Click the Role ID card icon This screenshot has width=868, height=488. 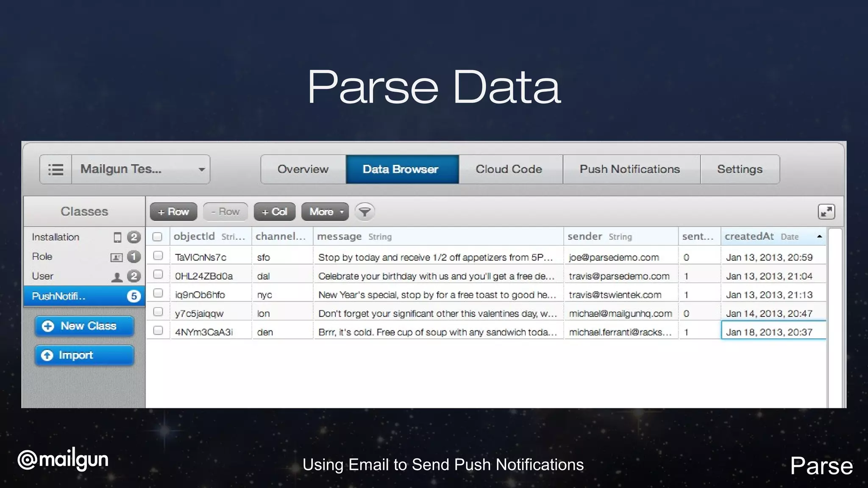116,257
